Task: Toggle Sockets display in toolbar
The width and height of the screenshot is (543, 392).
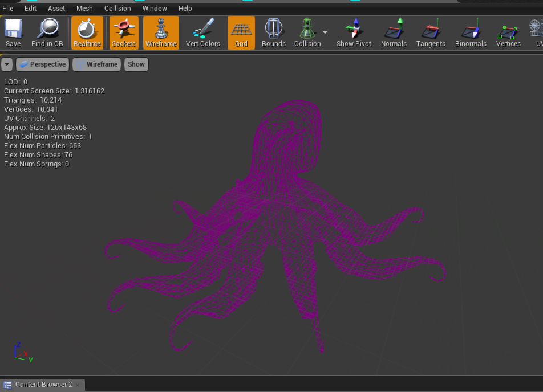Action: (124, 33)
